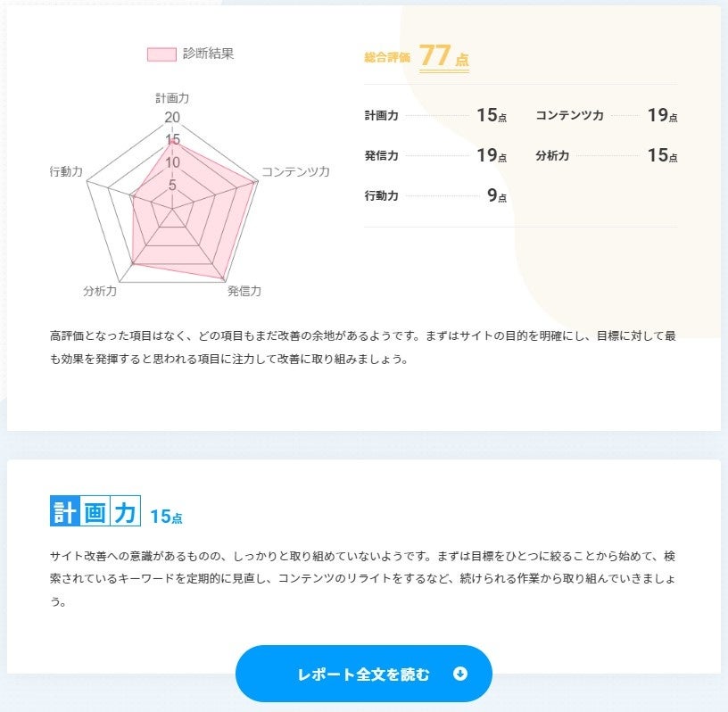Click the 分析力 axis label below the radar chart
728x712 pixels.
coord(100,291)
